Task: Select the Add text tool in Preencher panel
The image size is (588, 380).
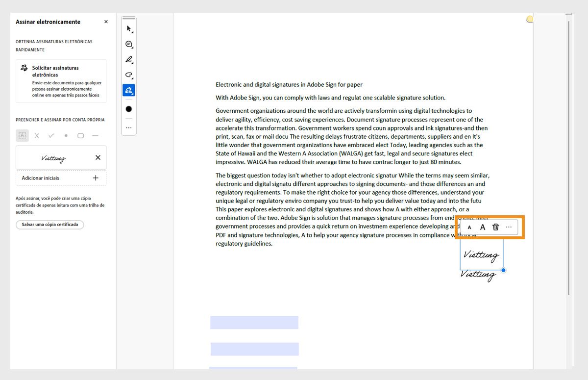Action: coord(22,135)
